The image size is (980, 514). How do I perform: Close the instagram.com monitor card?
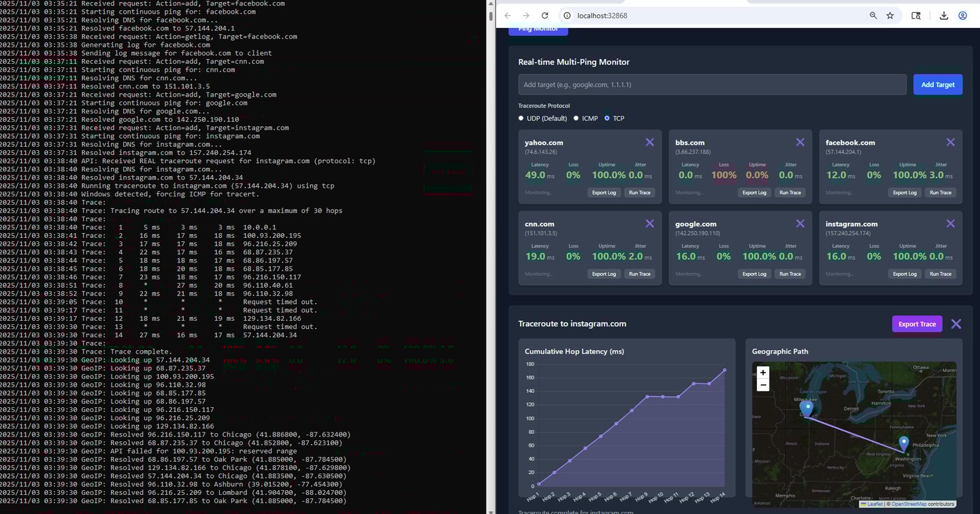pyautogui.click(x=950, y=223)
